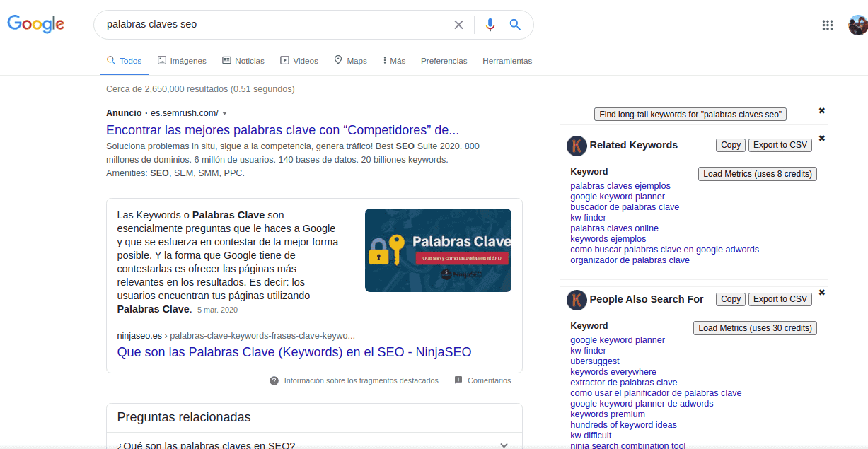Open 'extractor de palabras clave' link

[x=623, y=383]
